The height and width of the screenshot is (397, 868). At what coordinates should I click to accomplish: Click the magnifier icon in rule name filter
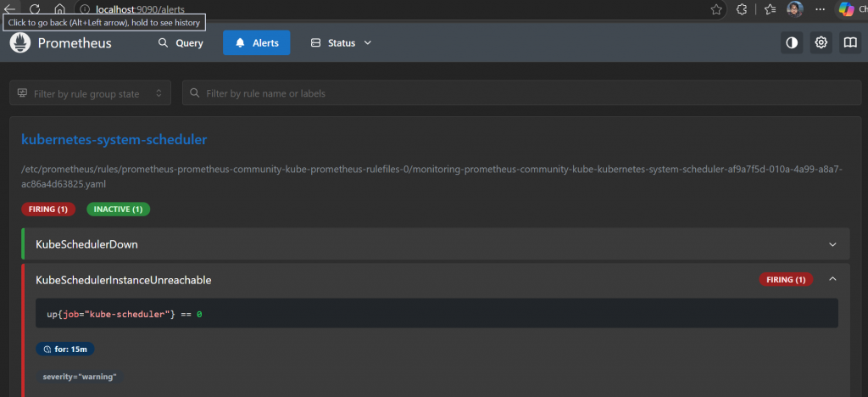pos(194,93)
